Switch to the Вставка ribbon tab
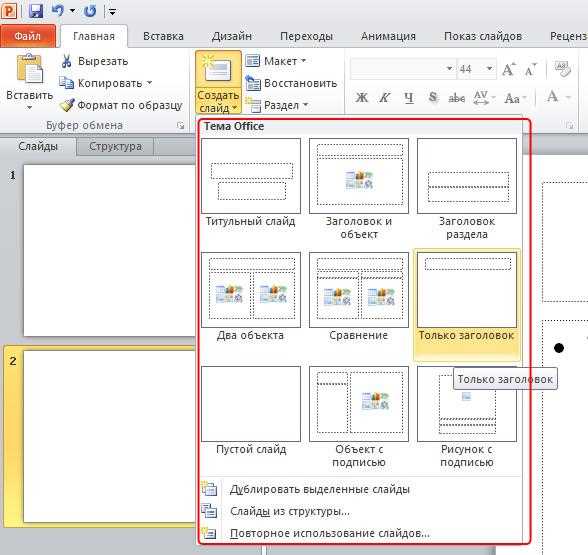 coord(163,36)
